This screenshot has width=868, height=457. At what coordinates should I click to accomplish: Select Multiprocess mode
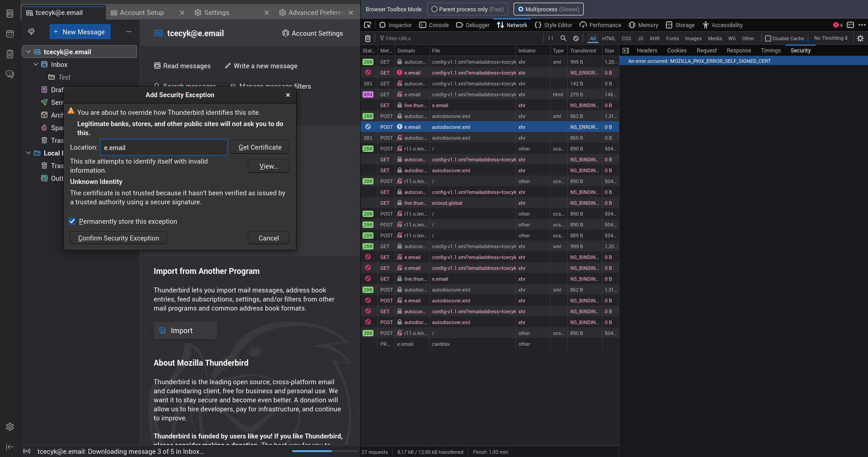tap(548, 9)
